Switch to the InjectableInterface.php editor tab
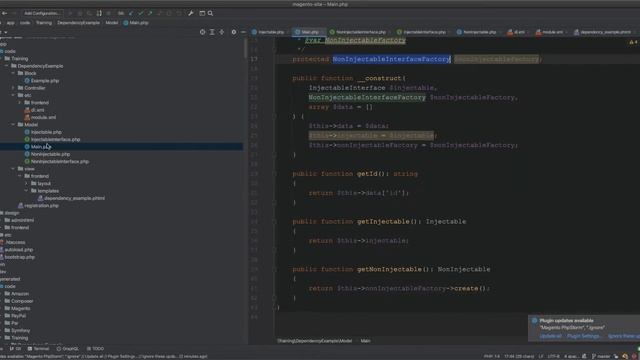This screenshot has width=640, height=360. 423,32
